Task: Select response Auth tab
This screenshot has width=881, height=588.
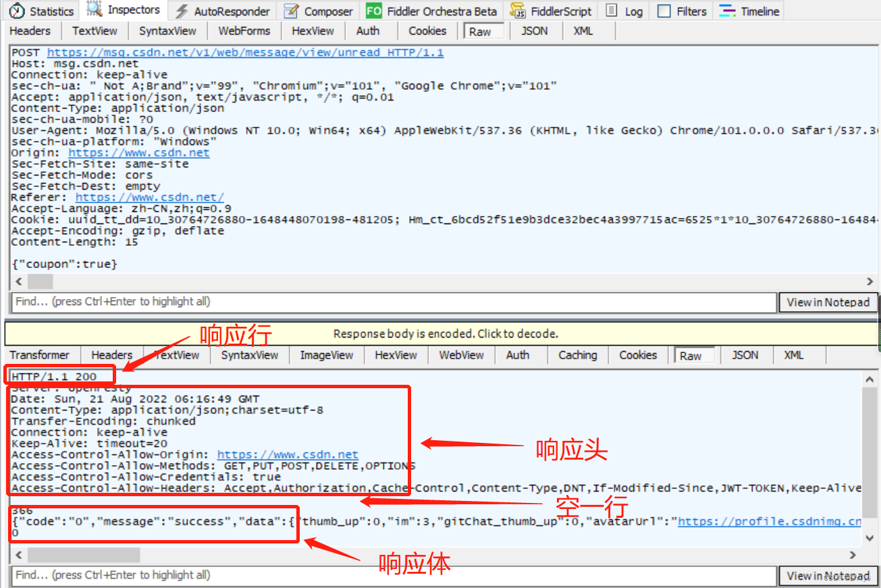Action: point(518,355)
